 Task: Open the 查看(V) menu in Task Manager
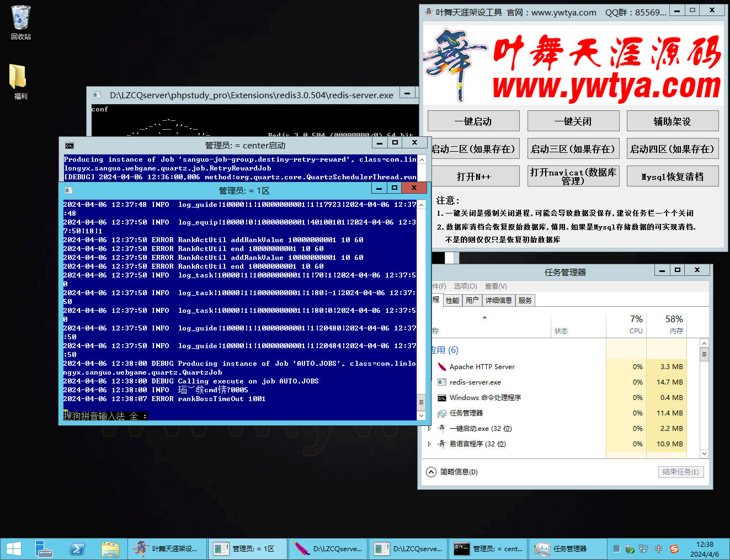click(496, 286)
